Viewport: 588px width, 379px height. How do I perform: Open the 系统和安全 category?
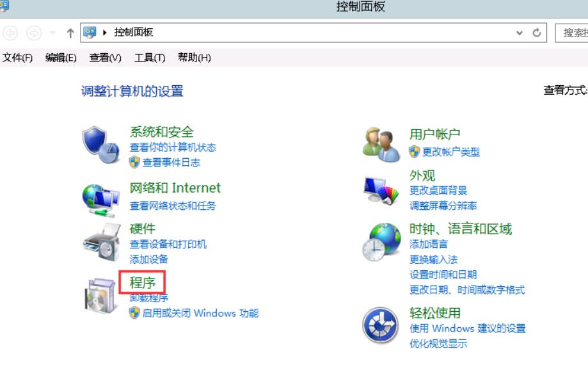pyautogui.click(x=162, y=132)
